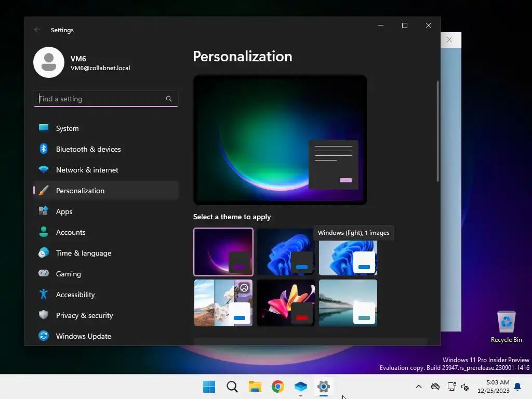The image size is (532, 399).
Task: Click the Settings window vertical scrollbar
Action: [437, 131]
